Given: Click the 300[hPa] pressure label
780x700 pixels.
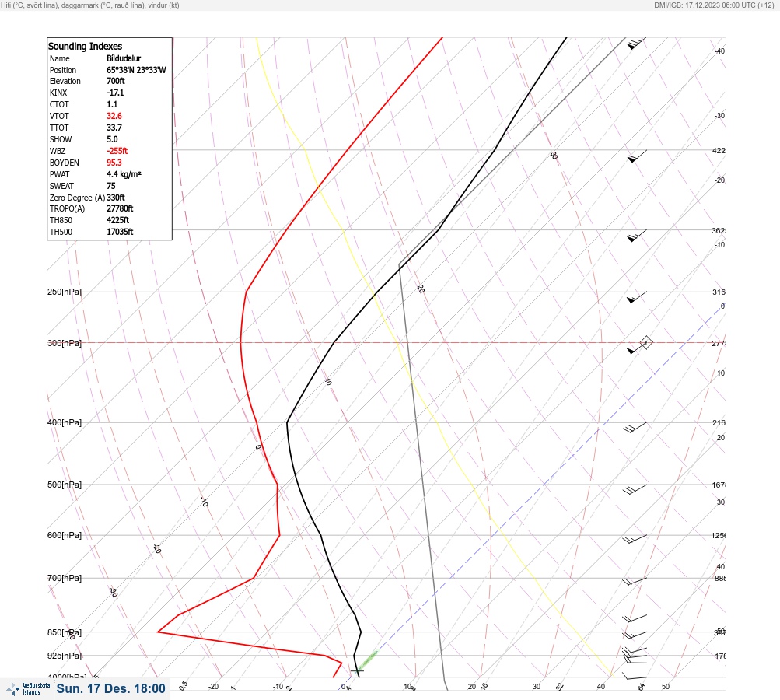Looking at the screenshot, I should [x=65, y=343].
